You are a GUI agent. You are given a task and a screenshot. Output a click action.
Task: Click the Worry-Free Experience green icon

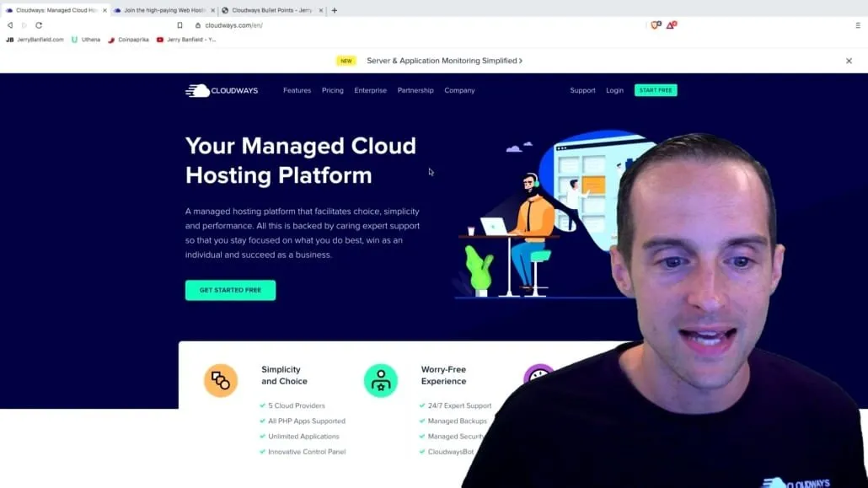click(381, 381)
